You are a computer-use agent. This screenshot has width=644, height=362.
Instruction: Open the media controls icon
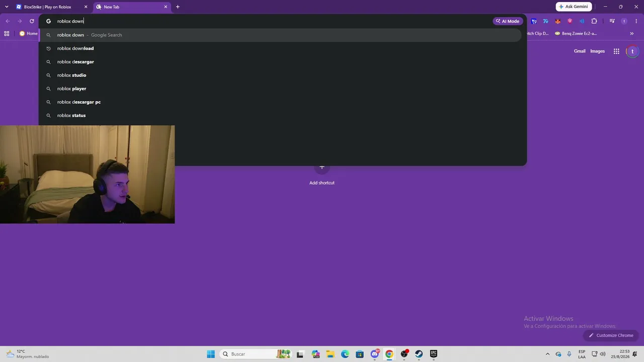[x=612, y=21]
